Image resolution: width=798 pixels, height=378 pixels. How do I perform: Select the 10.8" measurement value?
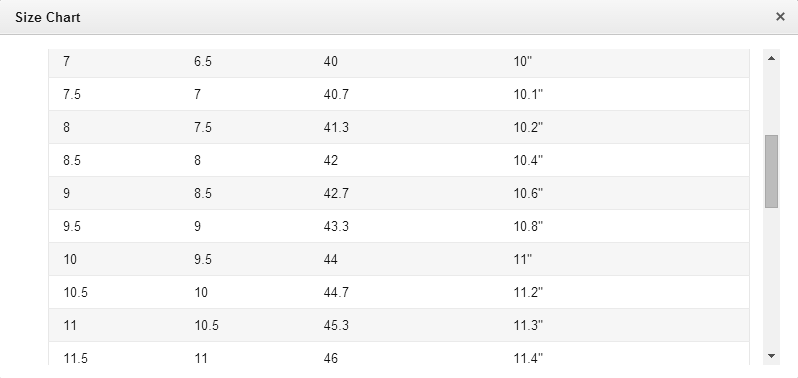pyautogui.click(x=528, y=226)
